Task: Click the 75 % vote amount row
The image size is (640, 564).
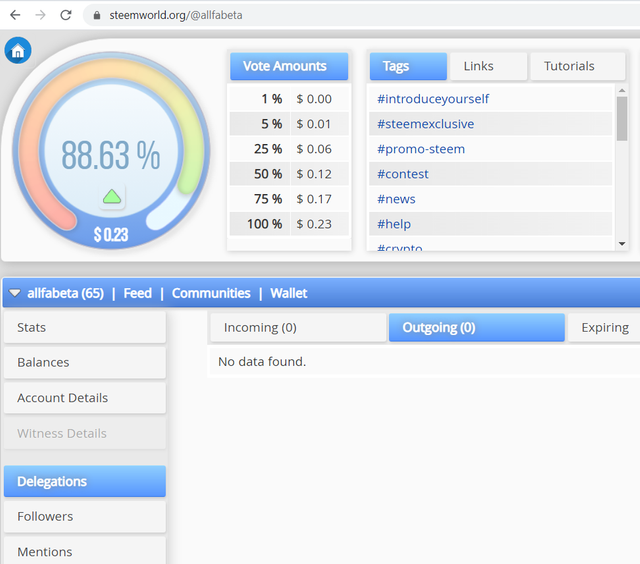Action: 289,199
